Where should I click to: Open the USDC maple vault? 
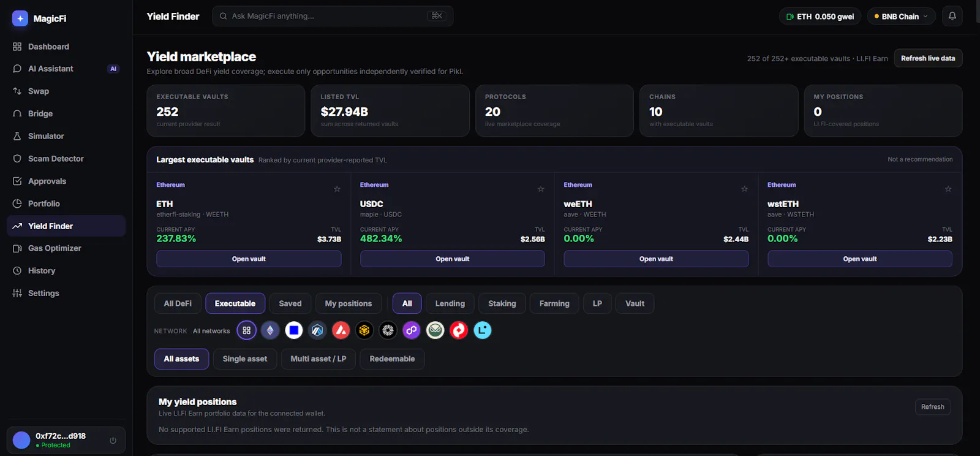click(453, 259)
